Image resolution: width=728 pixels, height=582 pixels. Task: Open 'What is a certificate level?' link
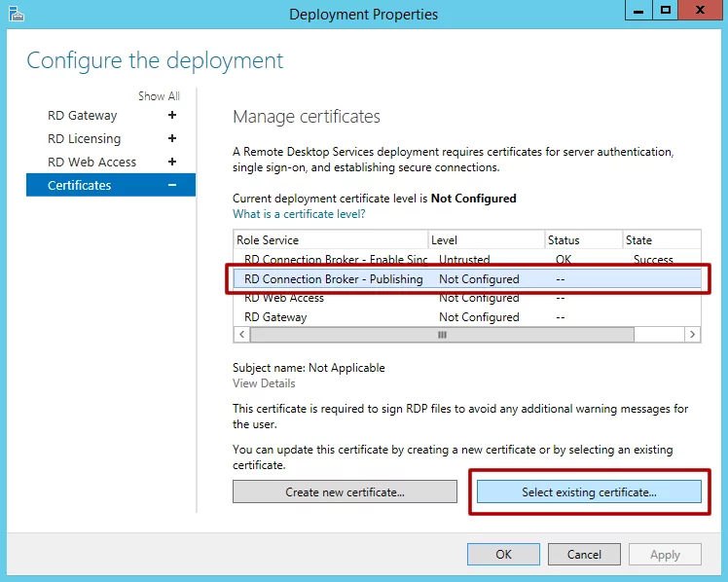(299, 214)
